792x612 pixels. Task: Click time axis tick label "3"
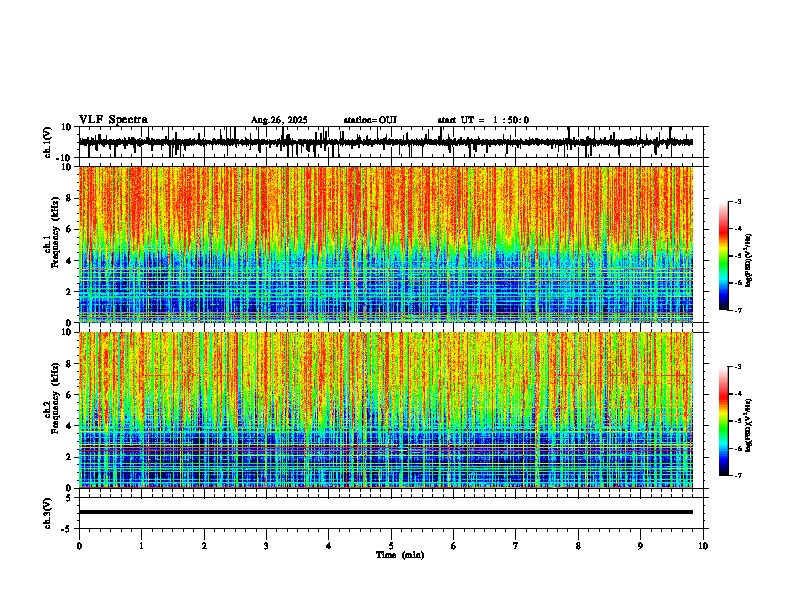point(266,546)
